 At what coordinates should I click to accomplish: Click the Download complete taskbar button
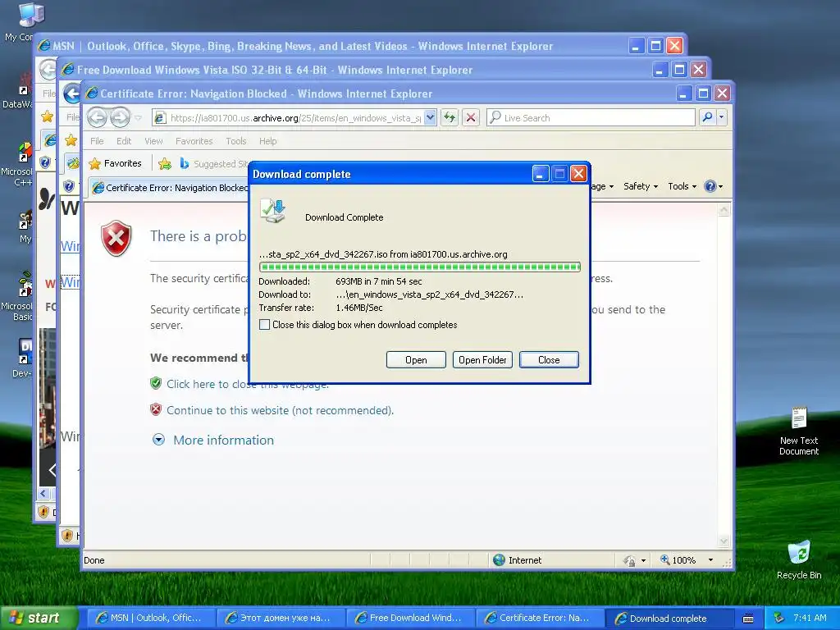point(669,619)
